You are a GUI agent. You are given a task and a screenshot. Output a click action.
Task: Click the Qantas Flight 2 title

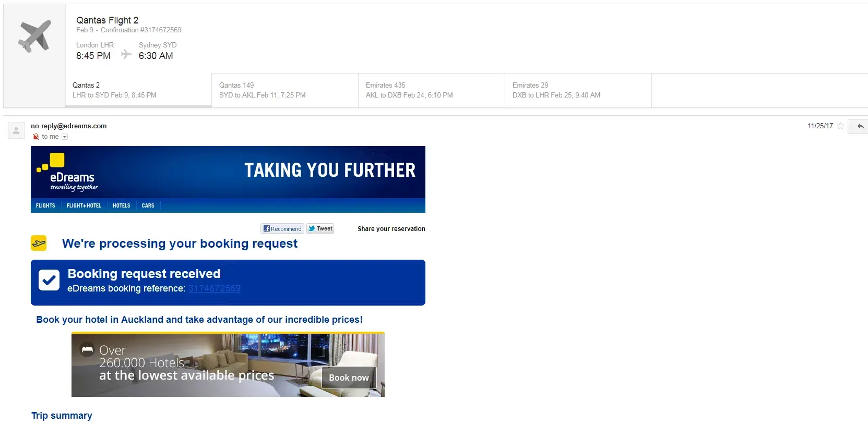108,20
